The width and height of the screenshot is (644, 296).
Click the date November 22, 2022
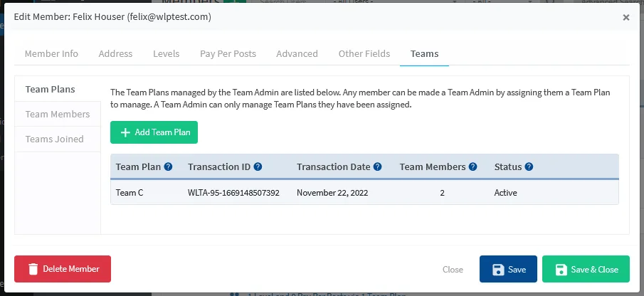click(332, 193)
